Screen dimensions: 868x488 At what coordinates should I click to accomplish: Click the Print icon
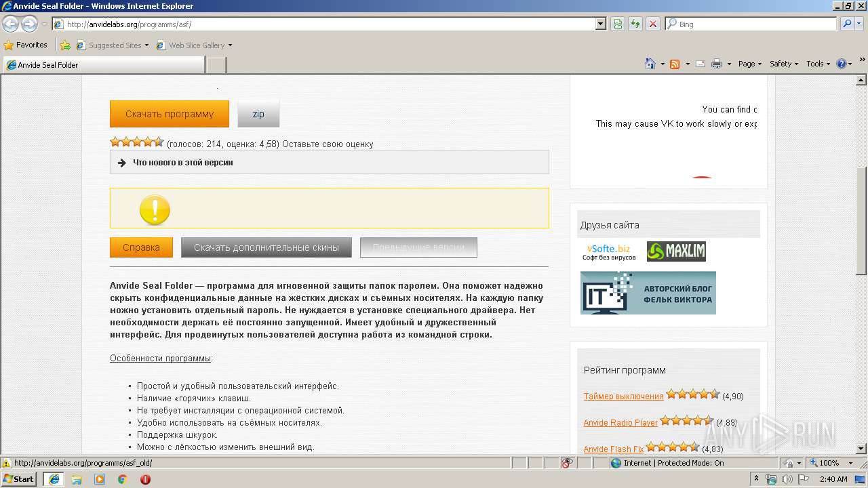tap(716, 64)
